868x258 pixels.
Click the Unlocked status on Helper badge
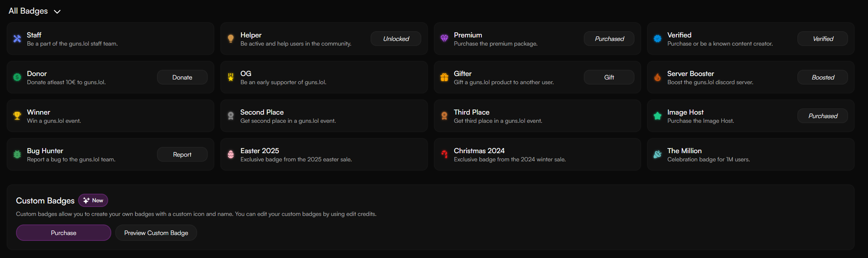(x=396, y=39)
